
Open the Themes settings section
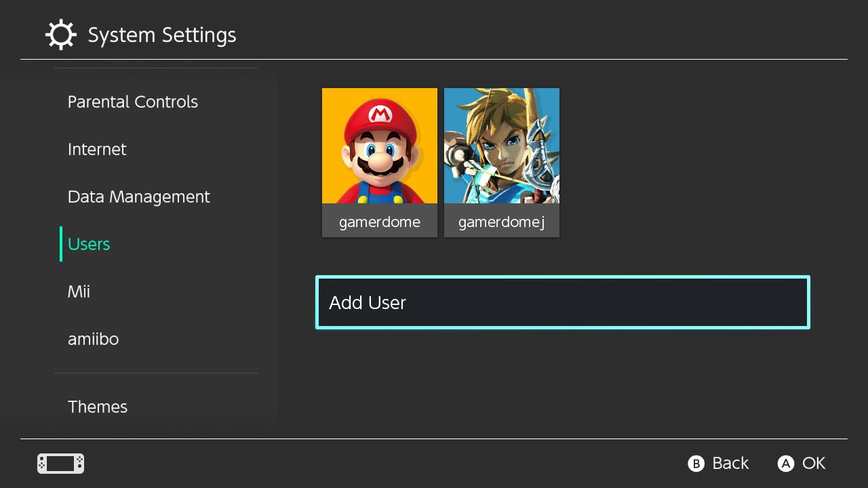click(x=98, y=407)
